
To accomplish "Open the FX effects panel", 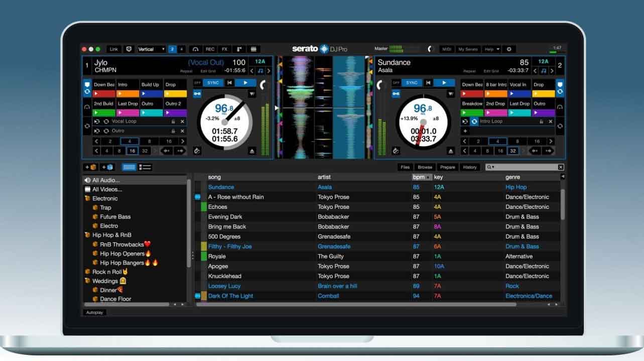I will tap(224, 49).
